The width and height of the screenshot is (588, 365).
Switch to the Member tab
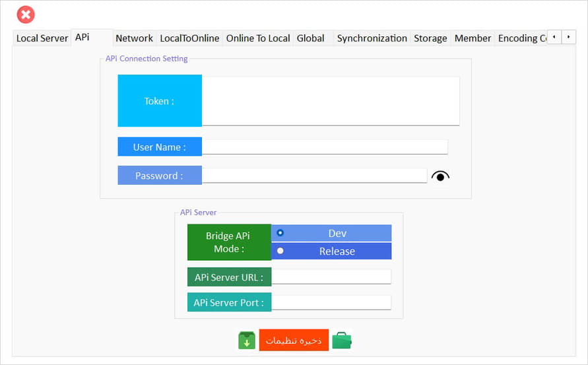tap(473, 38)
